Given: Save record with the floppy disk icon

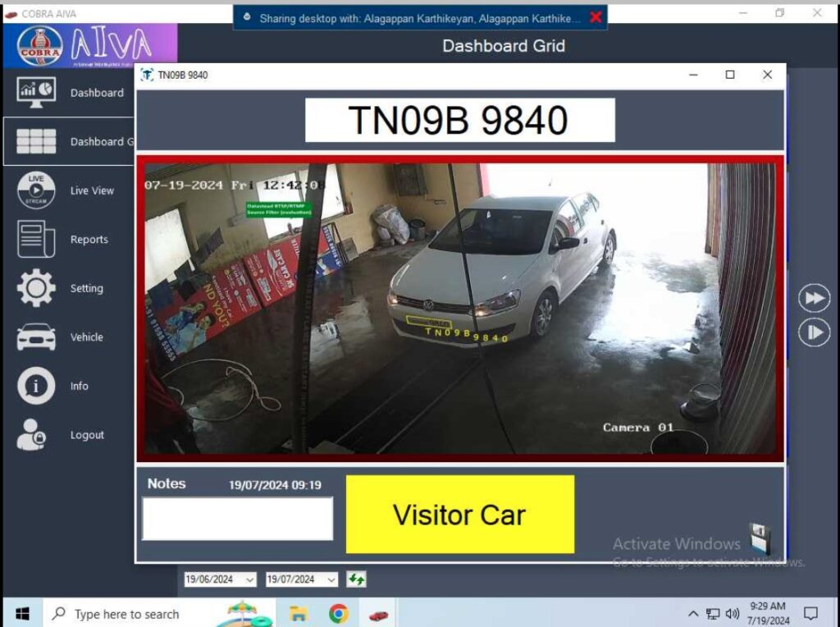Looking at the screenshot, I should 760,539.
